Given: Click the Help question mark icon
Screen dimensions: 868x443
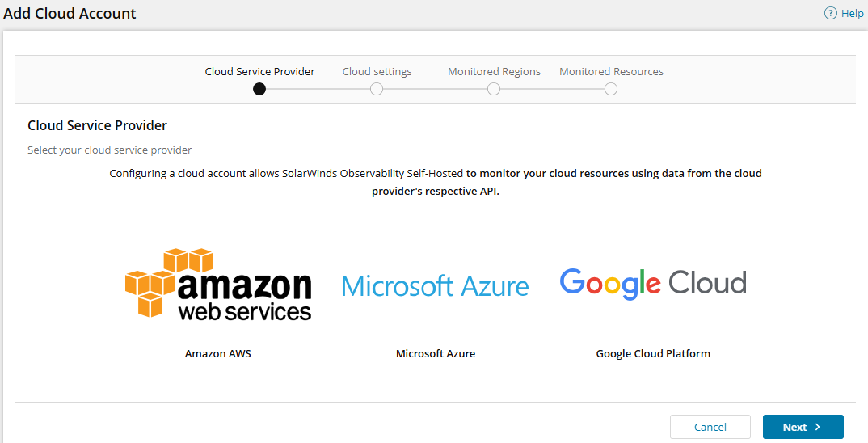Looking at the screenshot, I should click(830, 14).
